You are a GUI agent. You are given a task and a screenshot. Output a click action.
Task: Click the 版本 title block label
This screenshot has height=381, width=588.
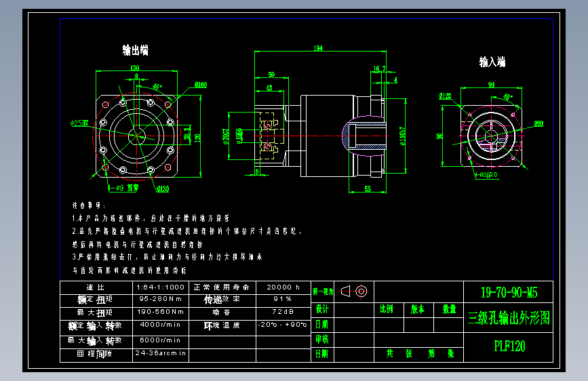click(417, 309)
